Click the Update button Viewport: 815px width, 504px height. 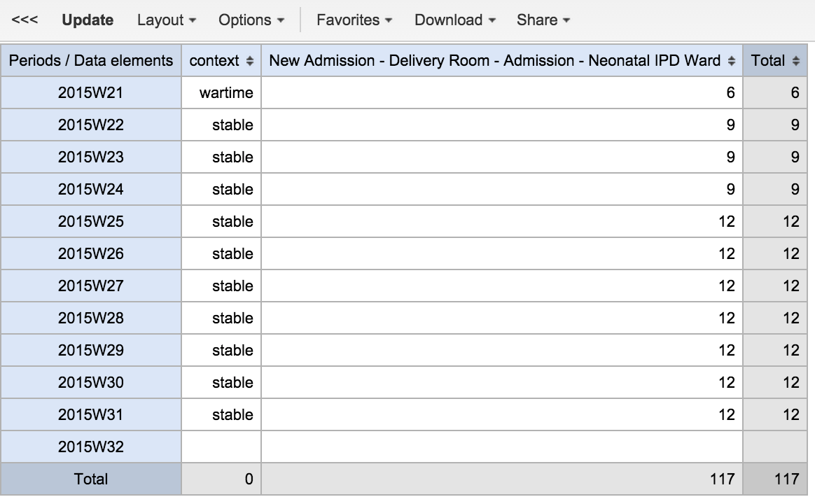[x=88, y=20]
